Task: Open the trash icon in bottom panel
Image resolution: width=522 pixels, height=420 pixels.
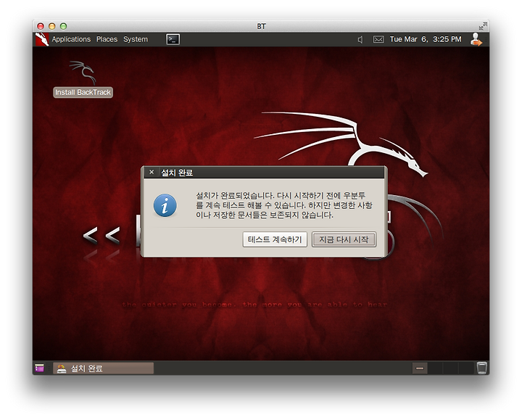Action: [x=481, y=368]
